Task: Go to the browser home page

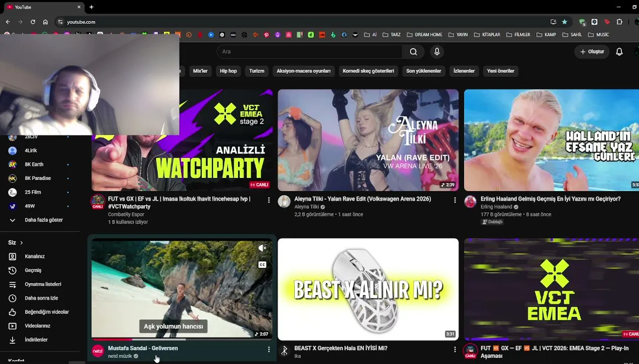Action: click(45, 22)
